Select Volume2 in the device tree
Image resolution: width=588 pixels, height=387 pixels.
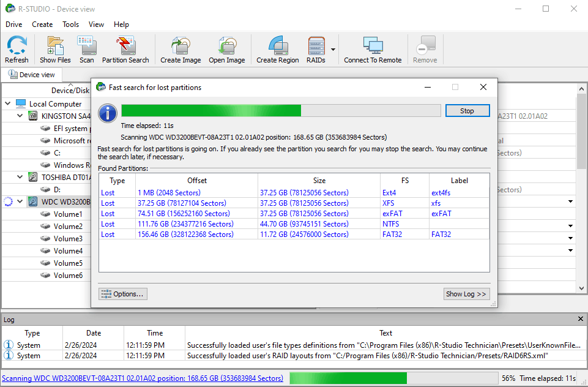coord(68,227)
